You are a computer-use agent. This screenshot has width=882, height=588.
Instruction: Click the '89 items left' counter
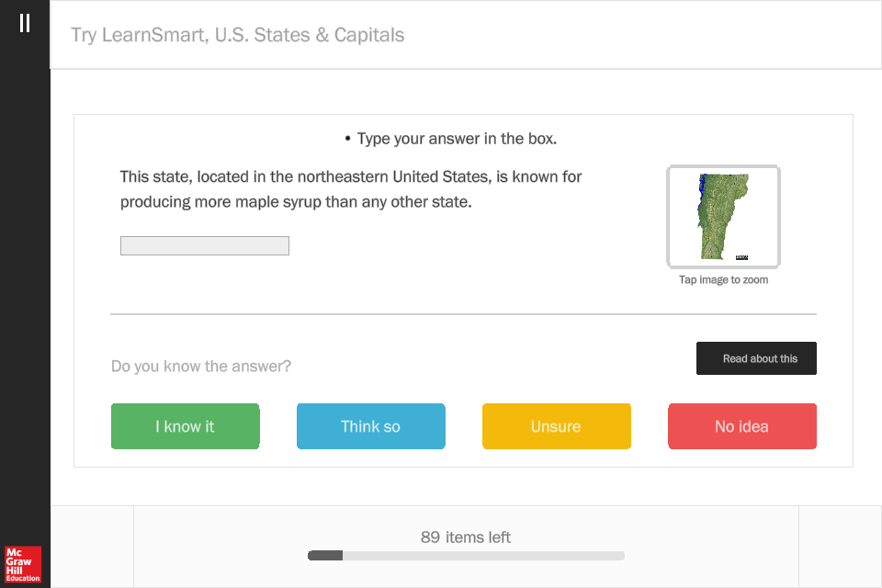pyautogui.click(x=466, y=537)
